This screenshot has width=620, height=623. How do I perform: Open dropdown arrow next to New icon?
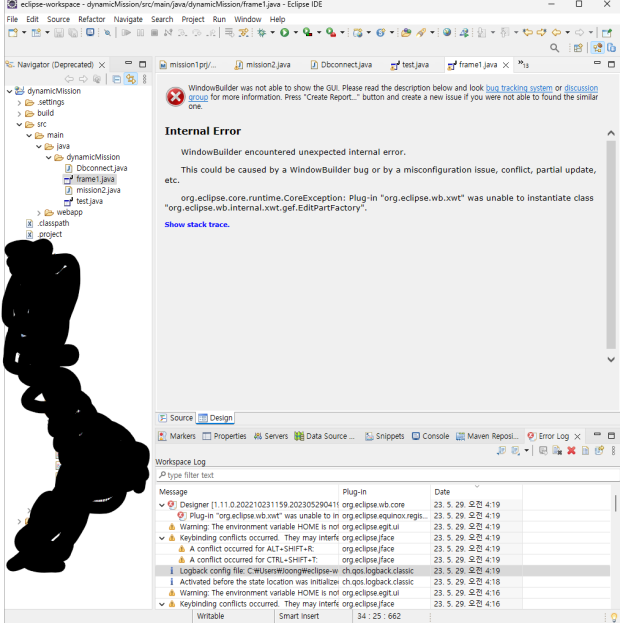tap(24, 33)
